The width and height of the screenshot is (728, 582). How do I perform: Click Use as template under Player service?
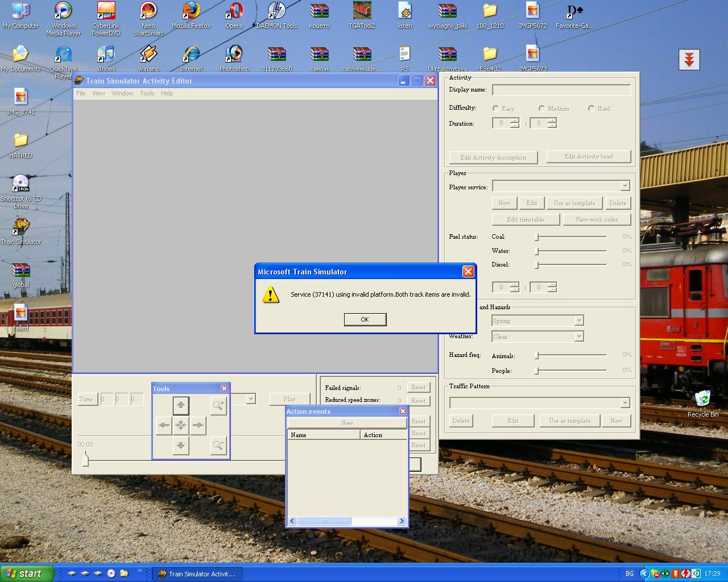(574, 203)
